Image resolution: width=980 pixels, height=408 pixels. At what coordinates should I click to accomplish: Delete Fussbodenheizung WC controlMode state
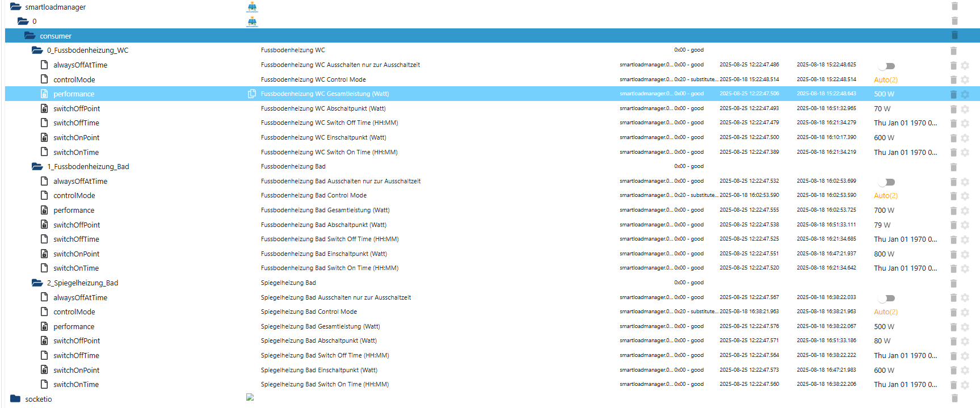954,80
